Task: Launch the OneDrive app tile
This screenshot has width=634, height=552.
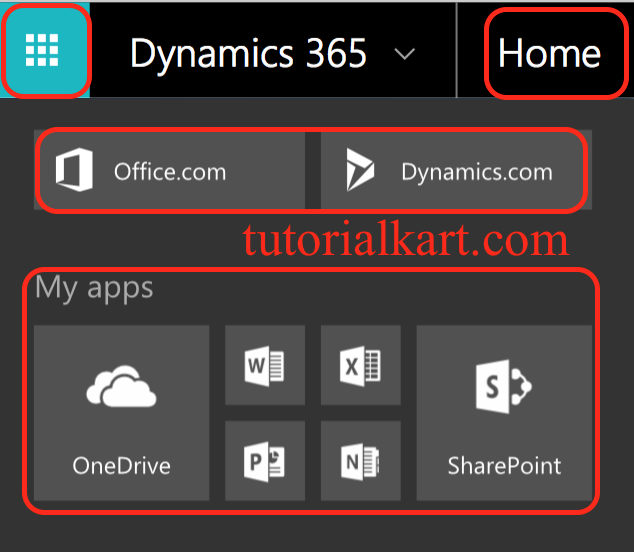Action: (122, 413)
